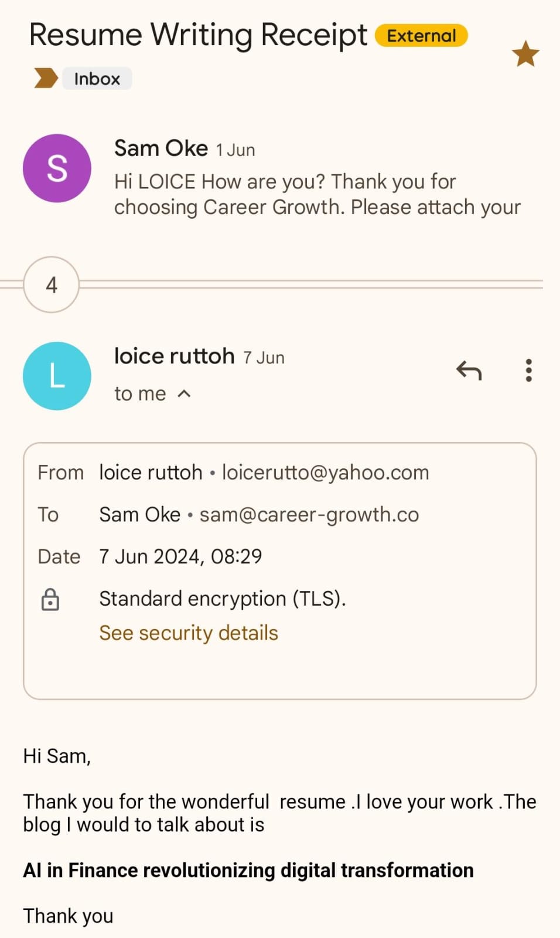Click the encryption lock icon

point(50,599)
